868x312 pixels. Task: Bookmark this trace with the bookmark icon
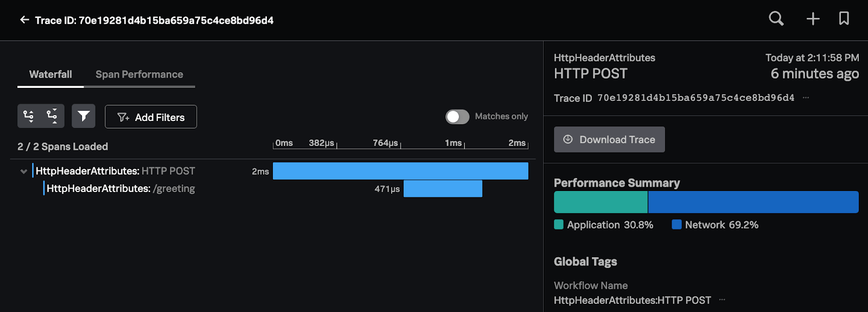(844, 18)
